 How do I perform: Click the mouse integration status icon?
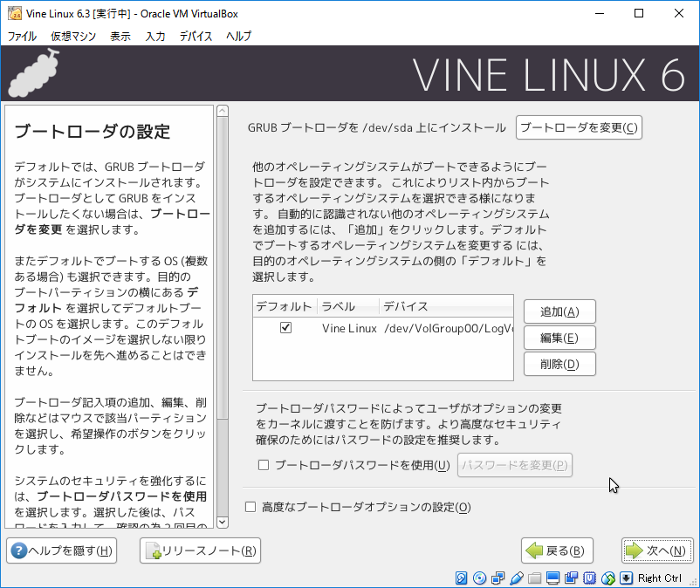[608, 578]
